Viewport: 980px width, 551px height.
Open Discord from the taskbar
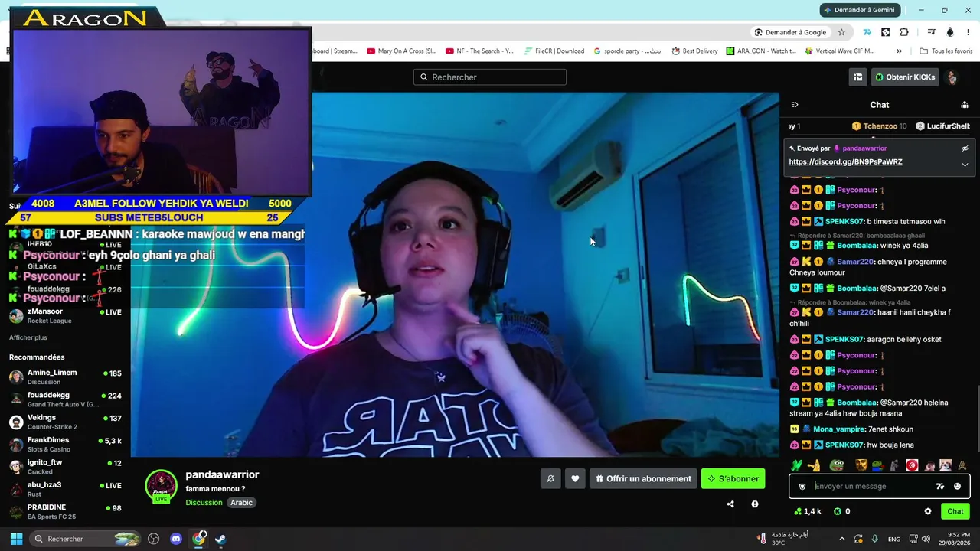(176, 539)
